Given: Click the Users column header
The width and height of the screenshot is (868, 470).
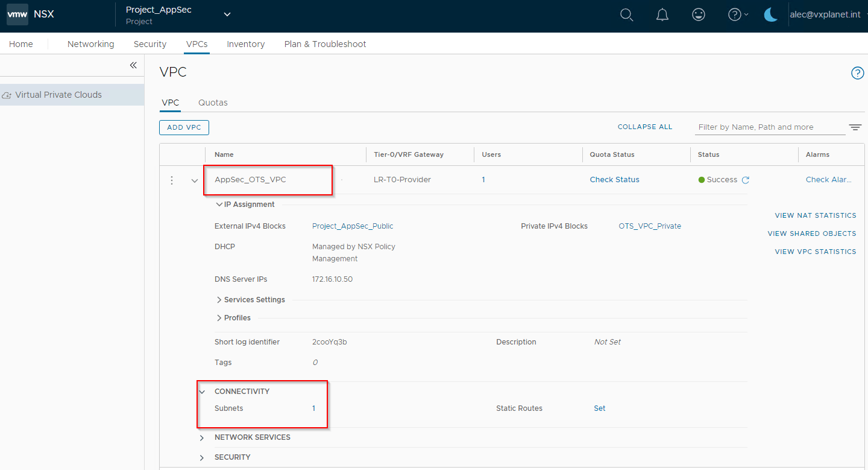Looking at the screenshot, I should (492, 154).
